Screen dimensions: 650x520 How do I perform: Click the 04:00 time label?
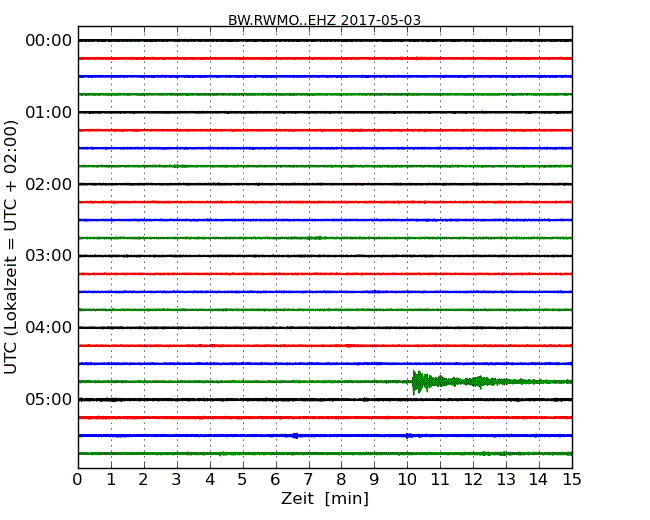49,328
